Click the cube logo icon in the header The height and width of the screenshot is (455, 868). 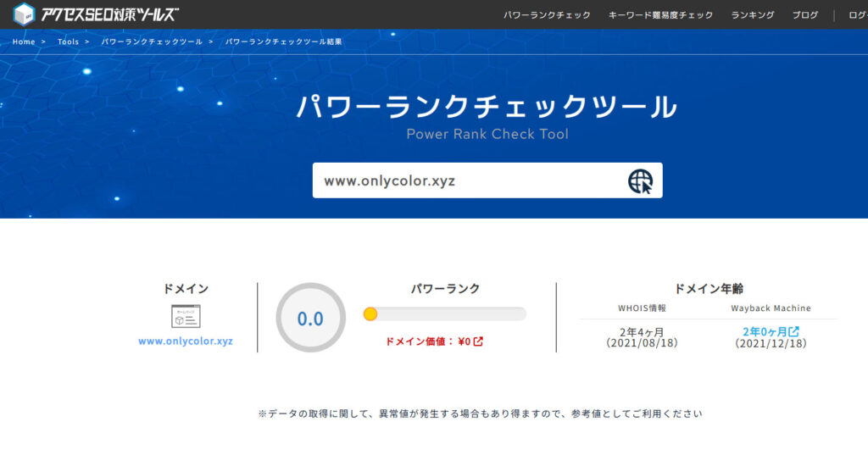point(24,14)
